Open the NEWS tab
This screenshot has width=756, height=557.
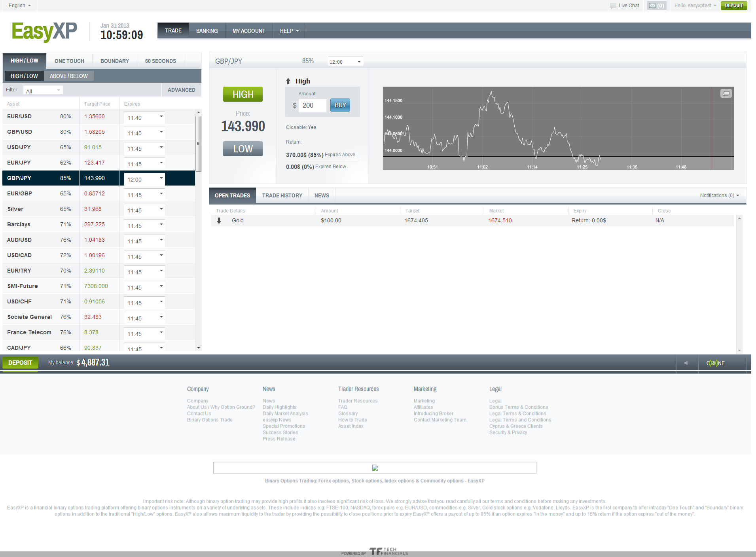322,195
